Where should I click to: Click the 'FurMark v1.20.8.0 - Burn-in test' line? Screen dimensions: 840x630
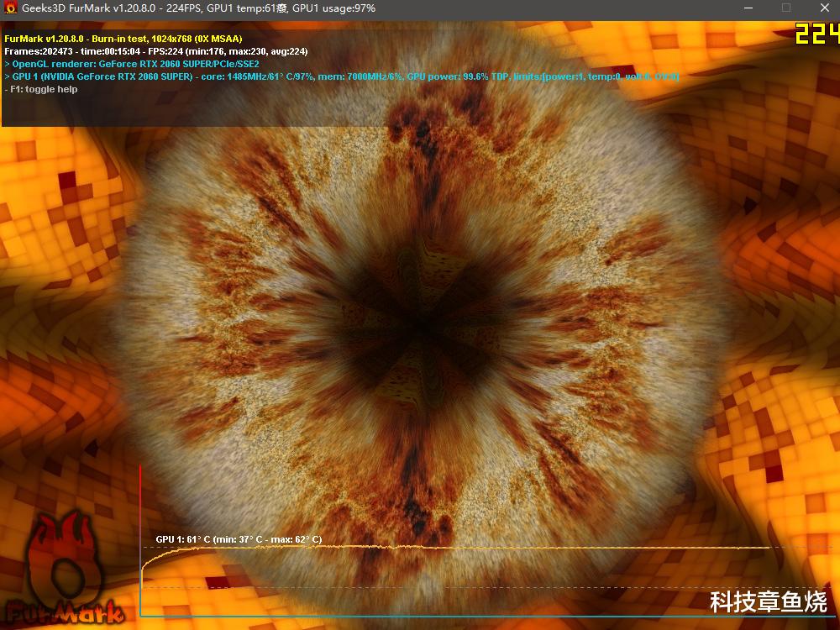pos(123,39)
